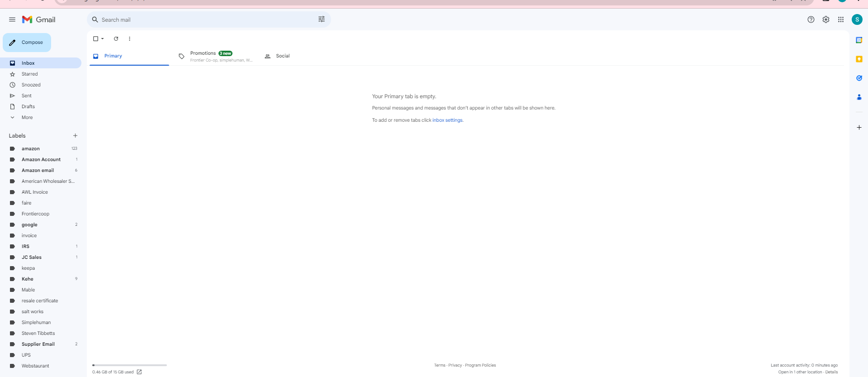Switch to the Social tab
Image resolution: width=868 pixels, height=377 pixels.
(x=301, y=56)
